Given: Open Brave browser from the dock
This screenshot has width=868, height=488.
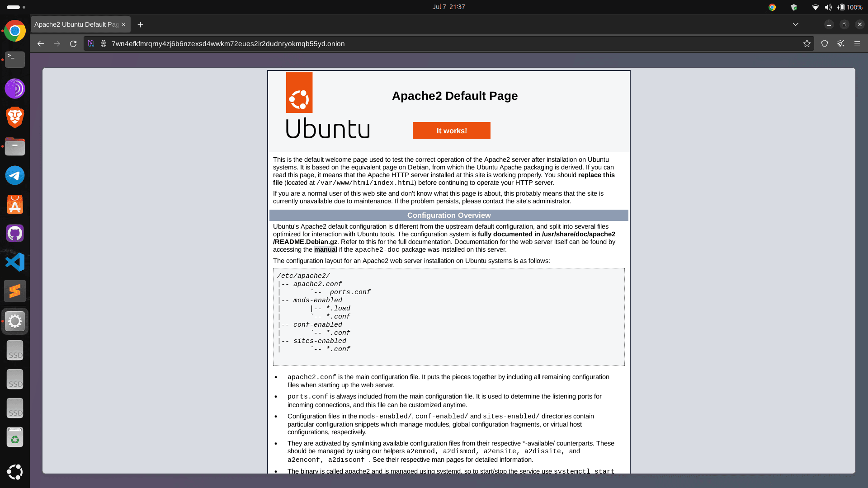Looking at the screenshot, I should coord(15,117).
